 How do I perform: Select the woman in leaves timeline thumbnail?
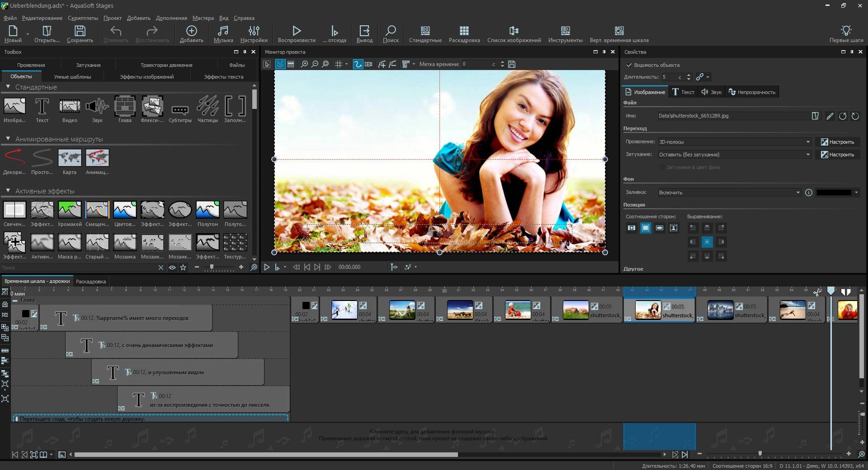[648, 310]
